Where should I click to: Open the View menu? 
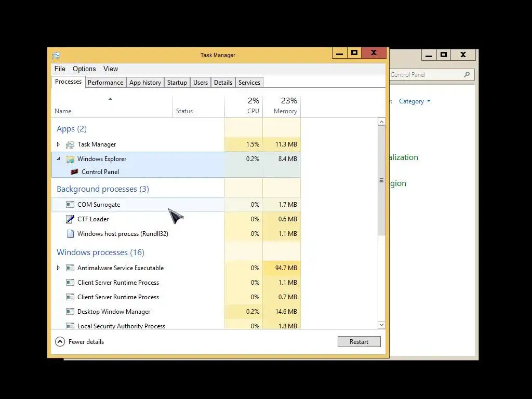[x=111, y=69]
